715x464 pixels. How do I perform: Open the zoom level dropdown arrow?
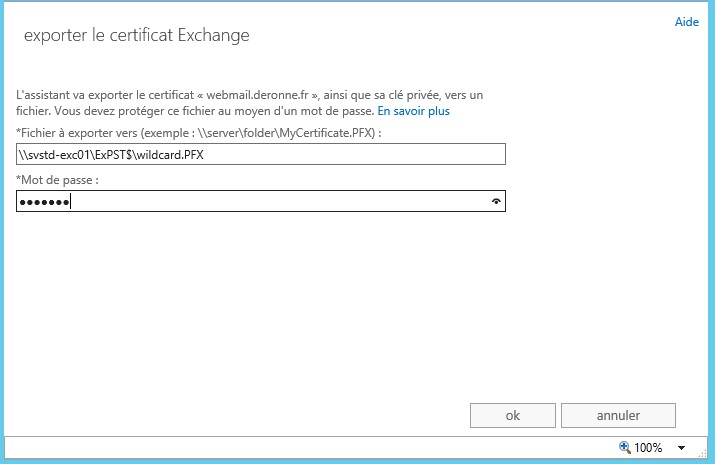(x=681, y=448)
